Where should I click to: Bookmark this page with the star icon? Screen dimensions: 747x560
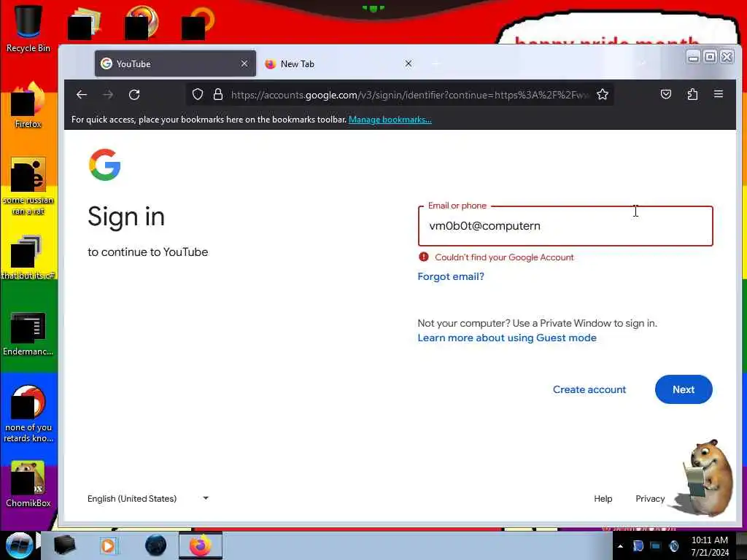[602, 95]
